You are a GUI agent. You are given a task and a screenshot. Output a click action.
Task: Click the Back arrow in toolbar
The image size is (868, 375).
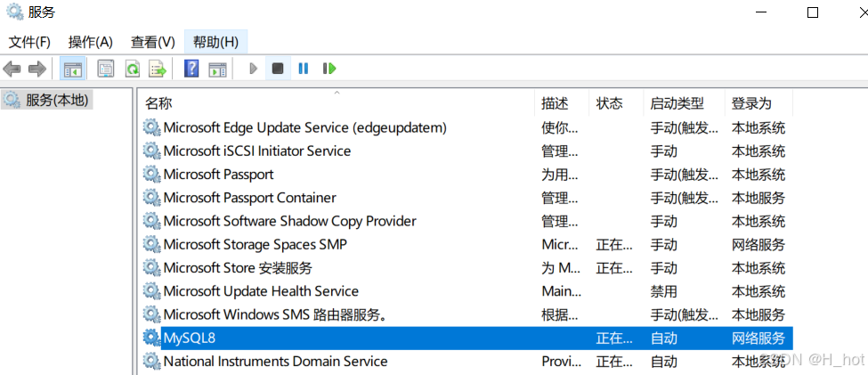pos(12,69)
